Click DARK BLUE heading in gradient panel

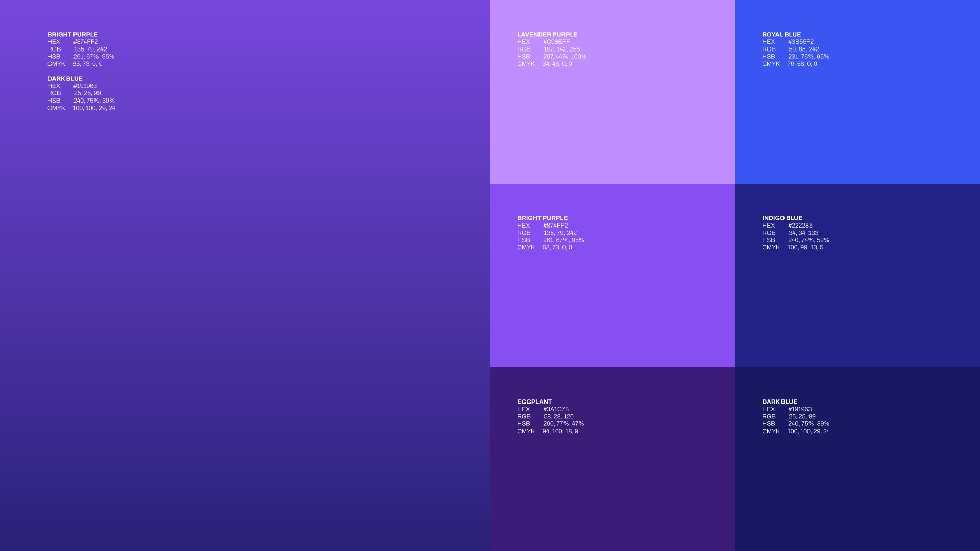65,79
